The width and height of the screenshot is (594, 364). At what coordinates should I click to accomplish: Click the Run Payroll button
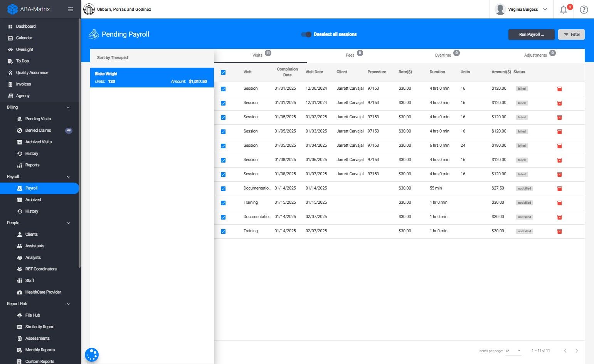tap(531, 35)
